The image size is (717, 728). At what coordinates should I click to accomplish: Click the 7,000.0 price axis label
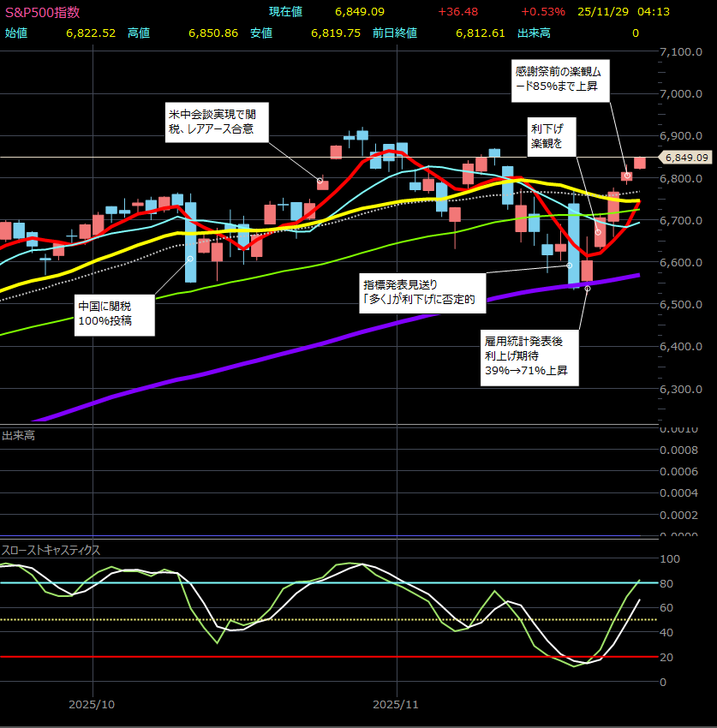point(684,94)
